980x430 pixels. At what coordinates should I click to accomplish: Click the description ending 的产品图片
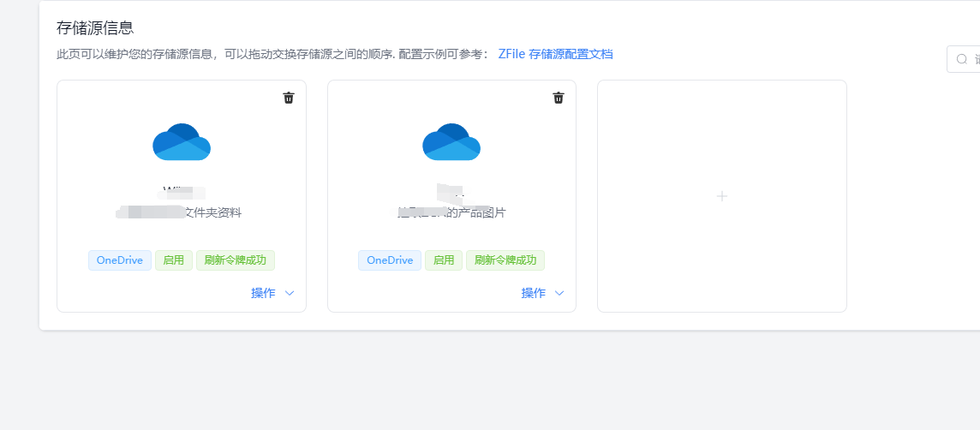click(451, 213)
